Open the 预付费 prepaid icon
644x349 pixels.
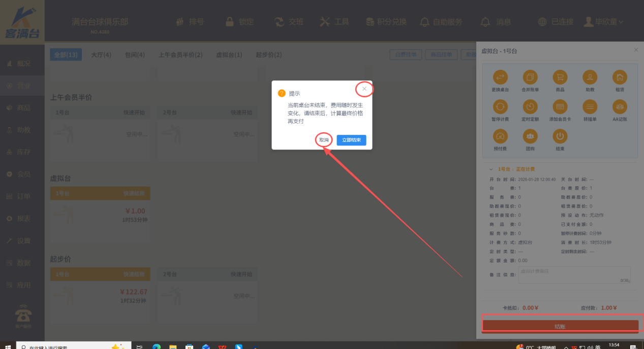pyautogui.click(x=500, y=136)
